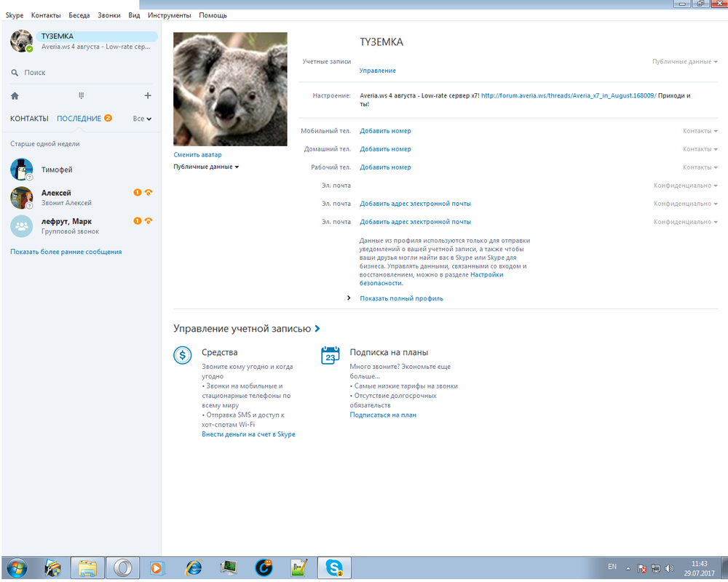Screen dimensions: 728x582
Task: Click the plus icon to add contact
Action: [148, 95]
